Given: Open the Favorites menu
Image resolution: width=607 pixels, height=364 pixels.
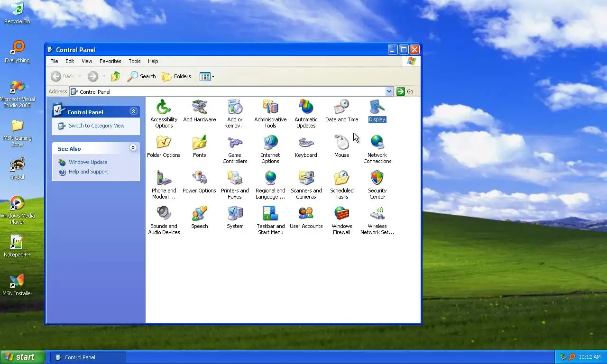Looking at the screenshot, I should [x=110, y=61].
